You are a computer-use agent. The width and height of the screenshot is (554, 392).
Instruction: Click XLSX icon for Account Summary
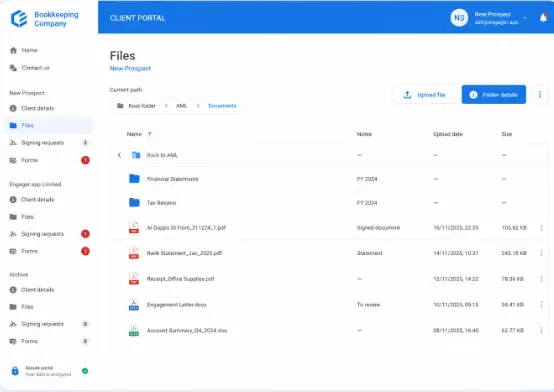pos(134,330)
